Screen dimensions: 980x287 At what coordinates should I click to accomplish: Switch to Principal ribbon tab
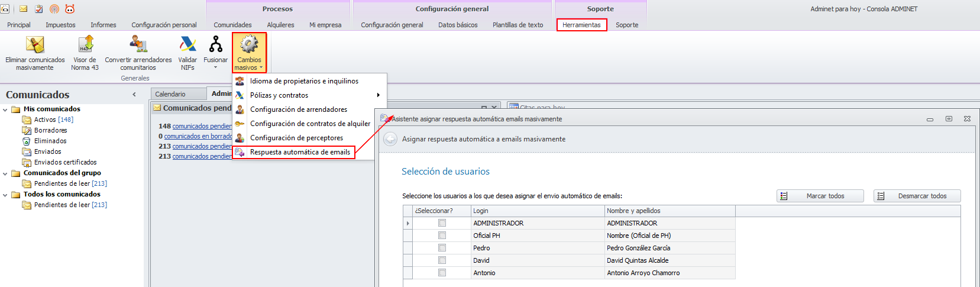(19, 25)
